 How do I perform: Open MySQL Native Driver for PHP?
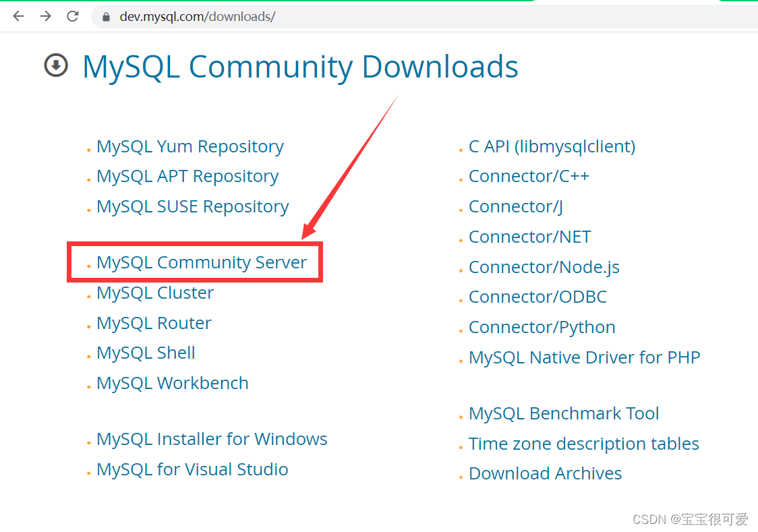585,357
